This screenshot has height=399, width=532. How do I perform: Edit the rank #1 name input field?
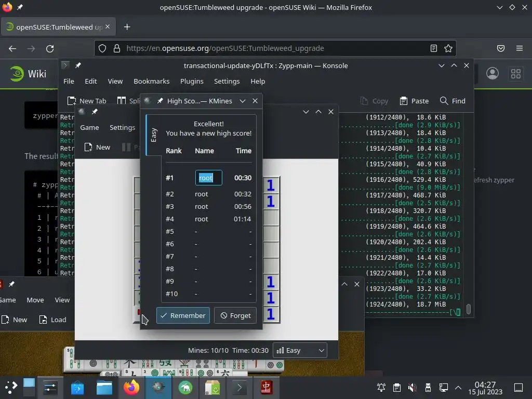click(x=209, y=178)
